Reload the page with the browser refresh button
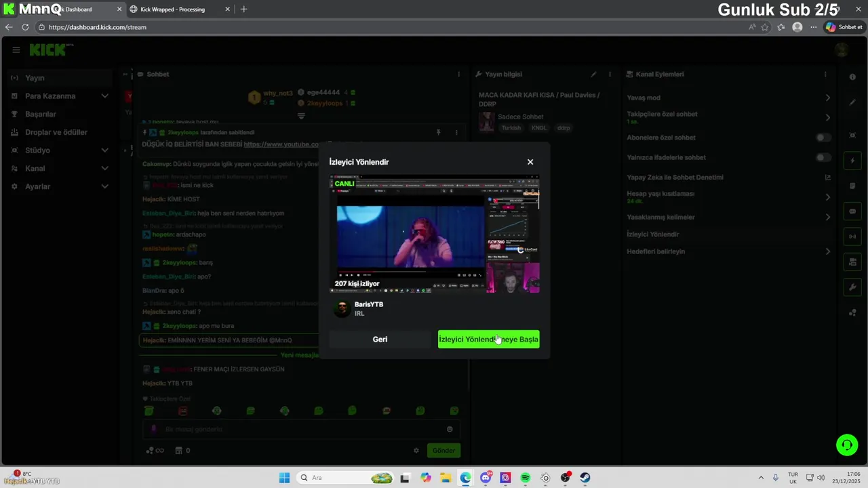 click(x=25, y=27)
